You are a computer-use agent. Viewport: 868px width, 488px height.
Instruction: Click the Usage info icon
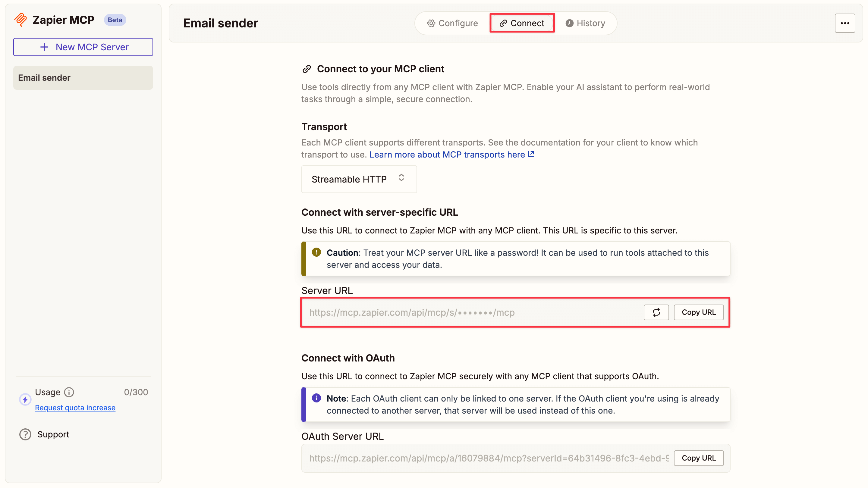click(69, 392)
